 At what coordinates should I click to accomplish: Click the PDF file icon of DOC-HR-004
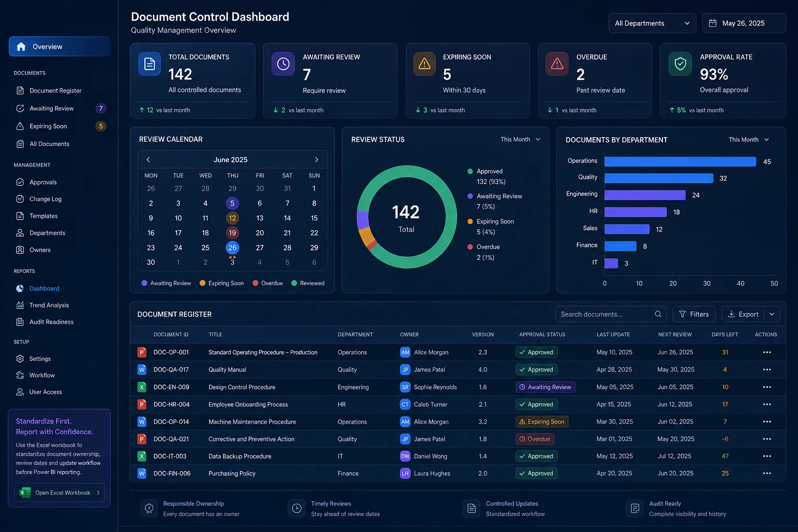tap(141, 404)
